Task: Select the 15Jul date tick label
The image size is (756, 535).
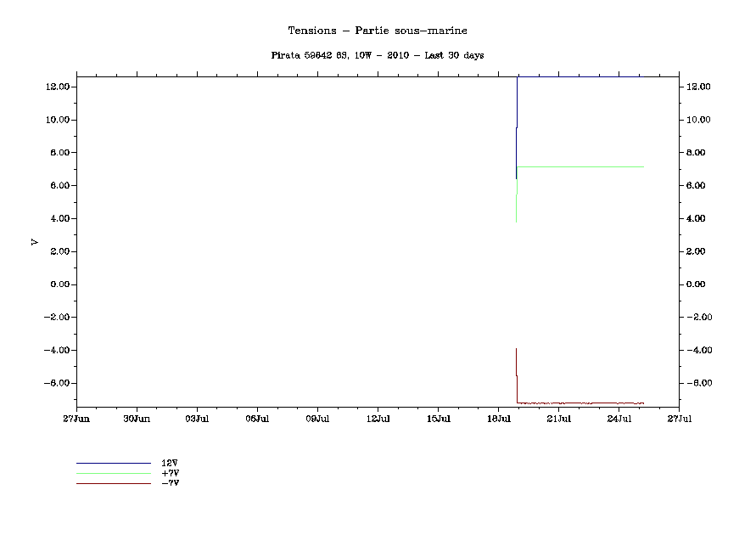Action: tap(438, 419)
